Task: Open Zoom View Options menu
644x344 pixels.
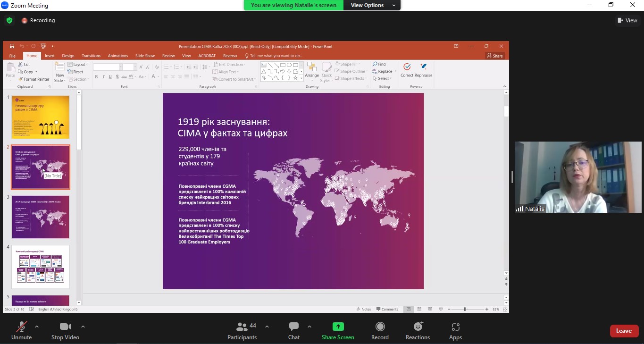Action: point(372,5)
